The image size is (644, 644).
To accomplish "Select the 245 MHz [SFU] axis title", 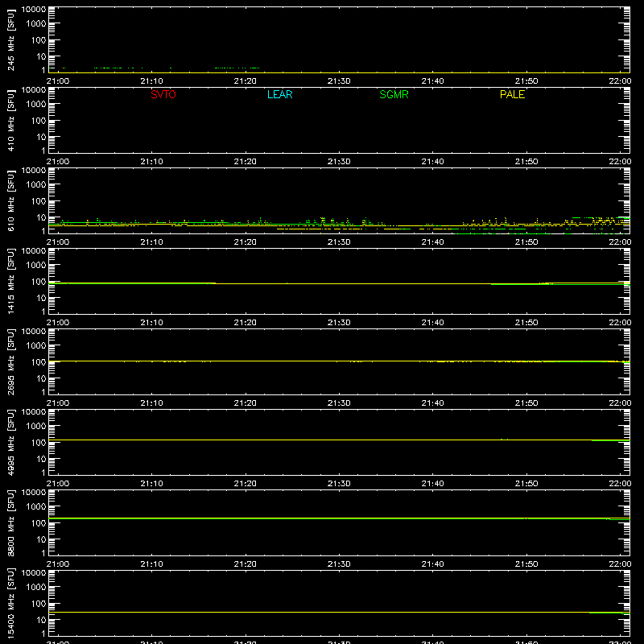I will pos(10,39).
